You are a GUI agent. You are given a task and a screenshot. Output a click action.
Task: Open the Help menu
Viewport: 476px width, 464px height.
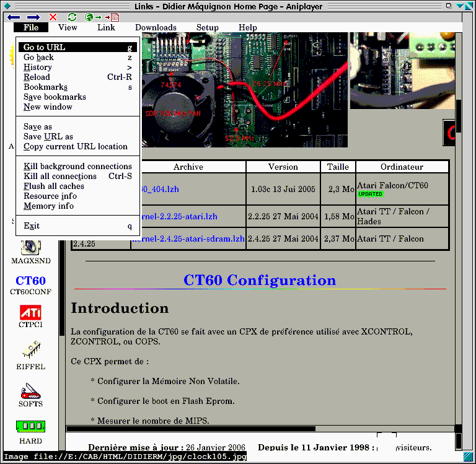pyautogui.click(x=248, y=27)
